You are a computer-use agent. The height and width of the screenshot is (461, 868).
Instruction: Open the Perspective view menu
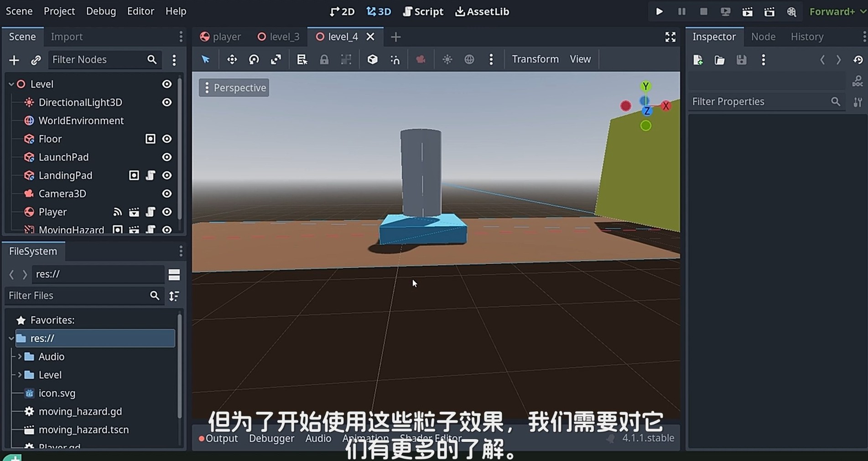coord(234,88)
